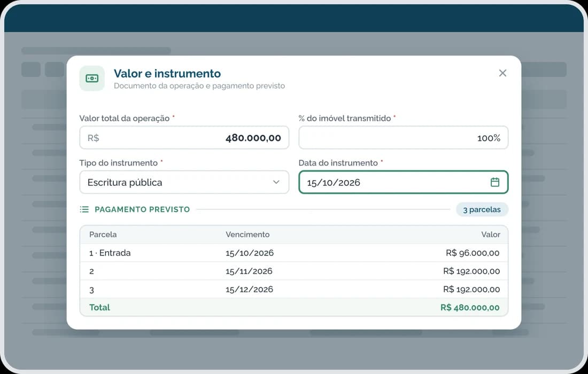Click the PAGAMENTO PREVISTO section heading

coord(142,209)
